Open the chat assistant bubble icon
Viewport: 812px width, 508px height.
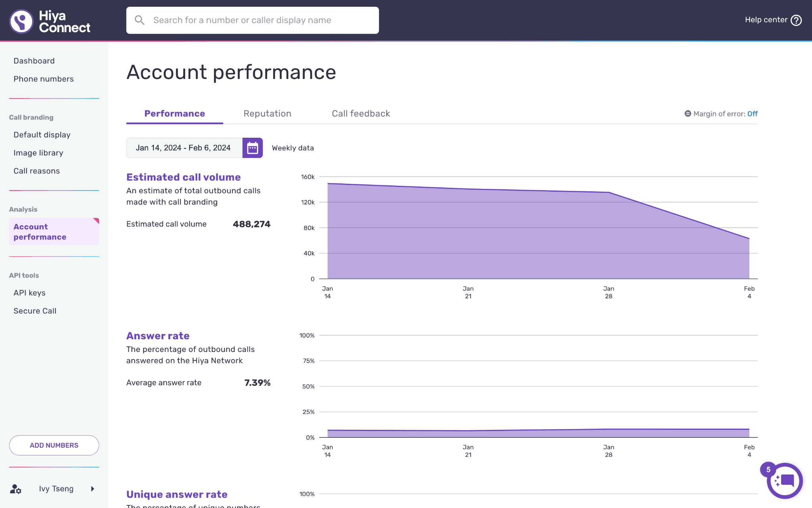[x=785, y=481]
